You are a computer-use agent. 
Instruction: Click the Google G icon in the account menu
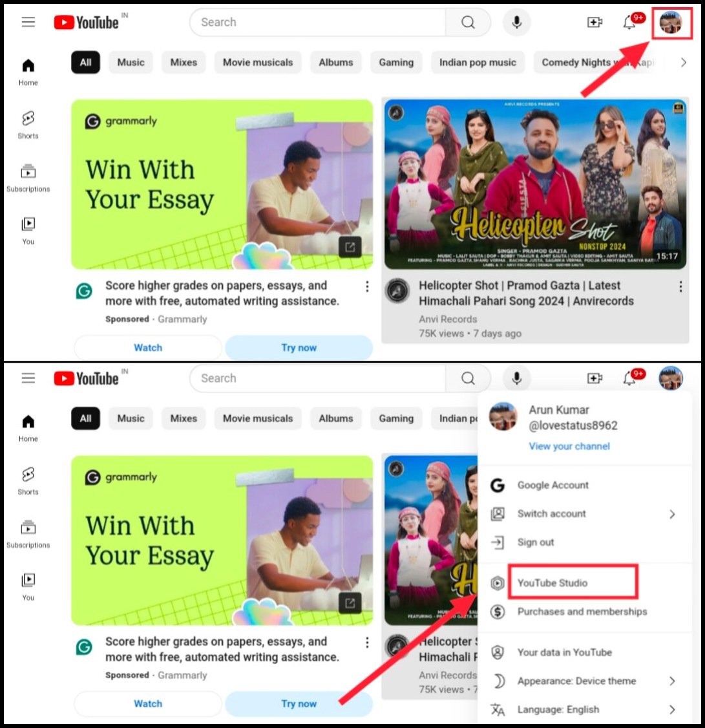(x=498, y=485)
